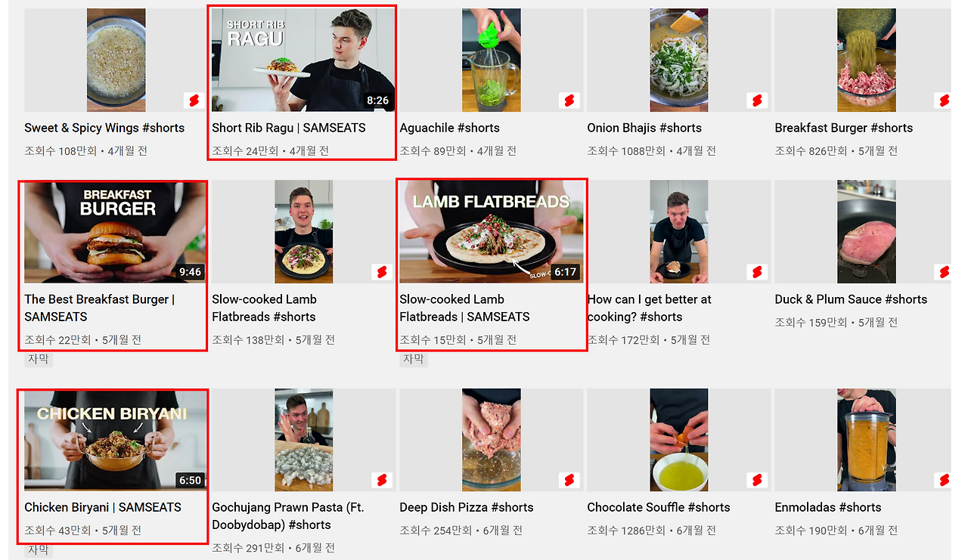Open the Chicken Biryani 6:50 video thumbnail

click(115, 441)
